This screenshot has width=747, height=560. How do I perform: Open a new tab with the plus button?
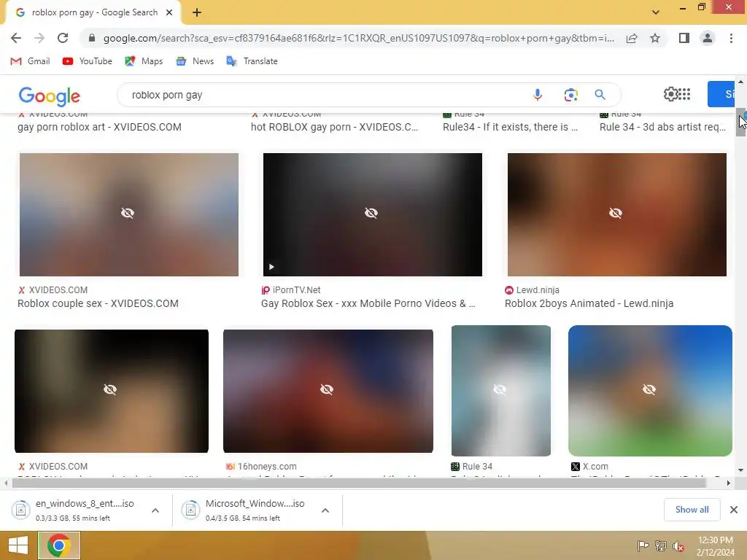197,13
